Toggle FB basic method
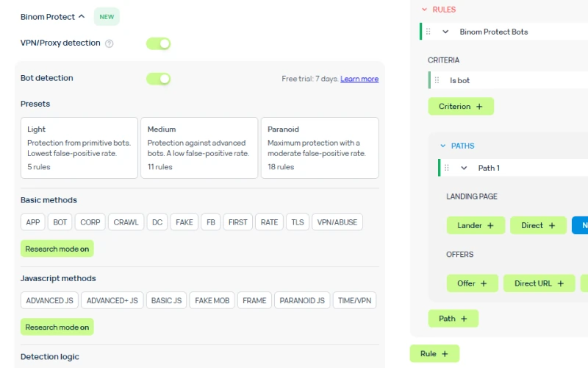This screenshot has width=588, height=368. tap(211, 222)
